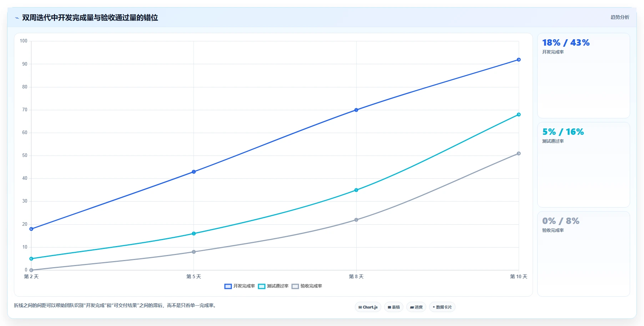Click 验收完成率 data point at 第 2 天
644x326 pixels.
pyautogui.click(x=31, y=270)
